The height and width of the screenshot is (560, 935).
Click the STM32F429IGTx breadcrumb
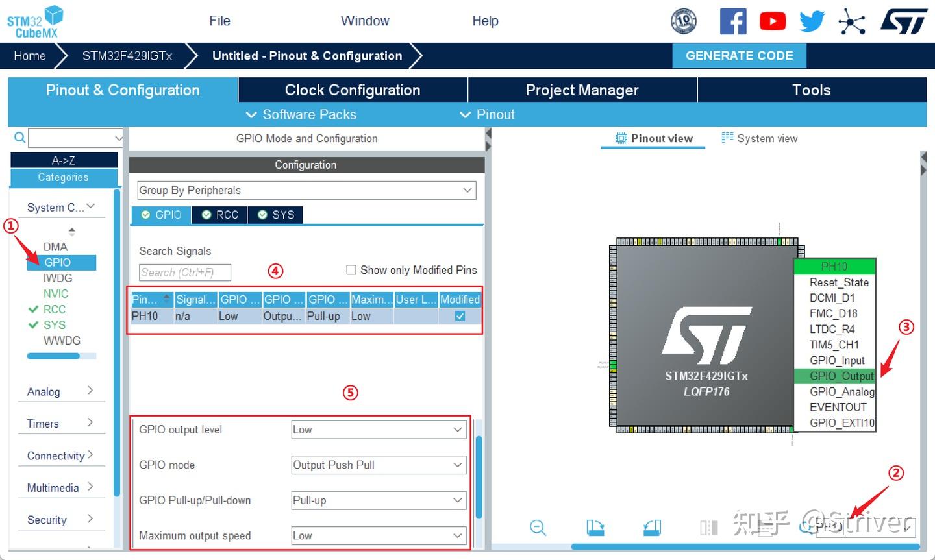127,56
